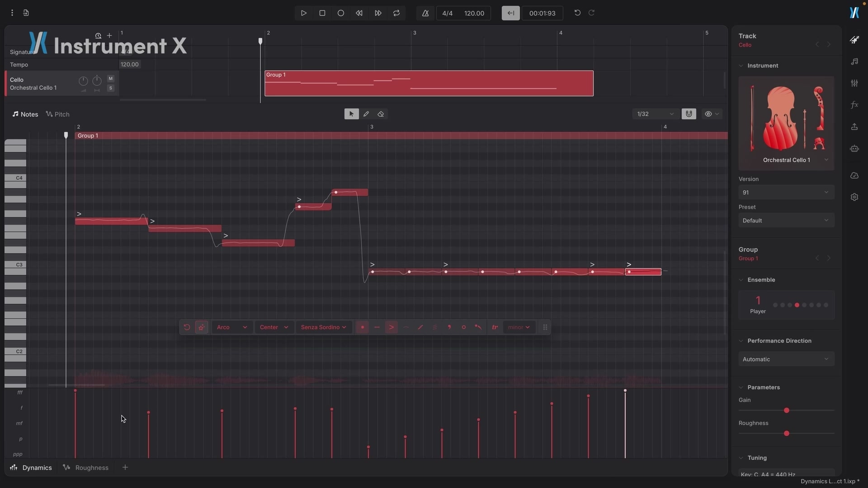Click the trill articulation icon
Screen dimensions: 868x488
(495, 327)
